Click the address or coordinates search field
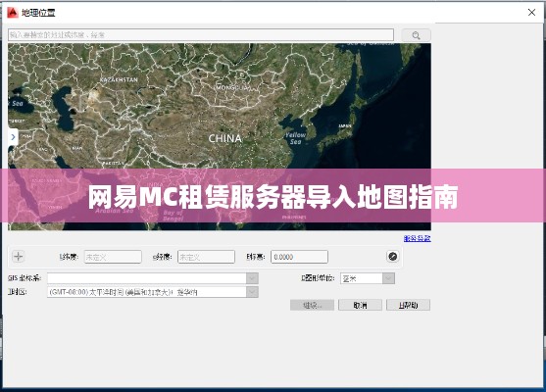 [x=201, y=35]
